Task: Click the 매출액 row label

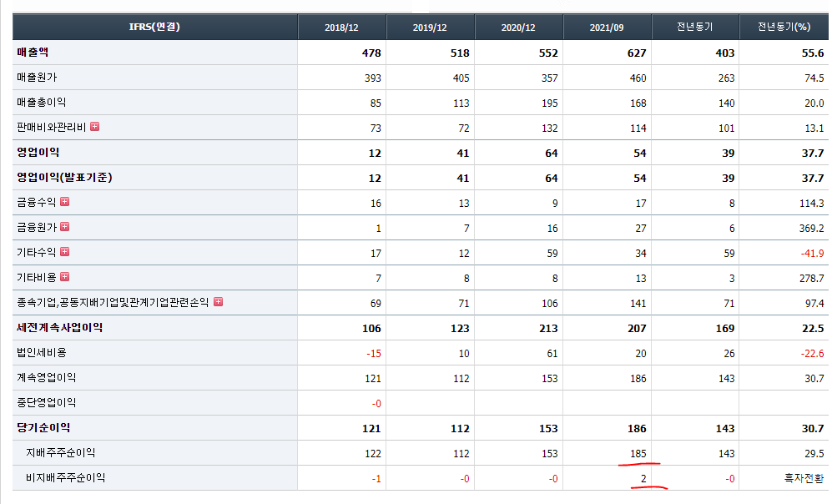Action: 33,52
